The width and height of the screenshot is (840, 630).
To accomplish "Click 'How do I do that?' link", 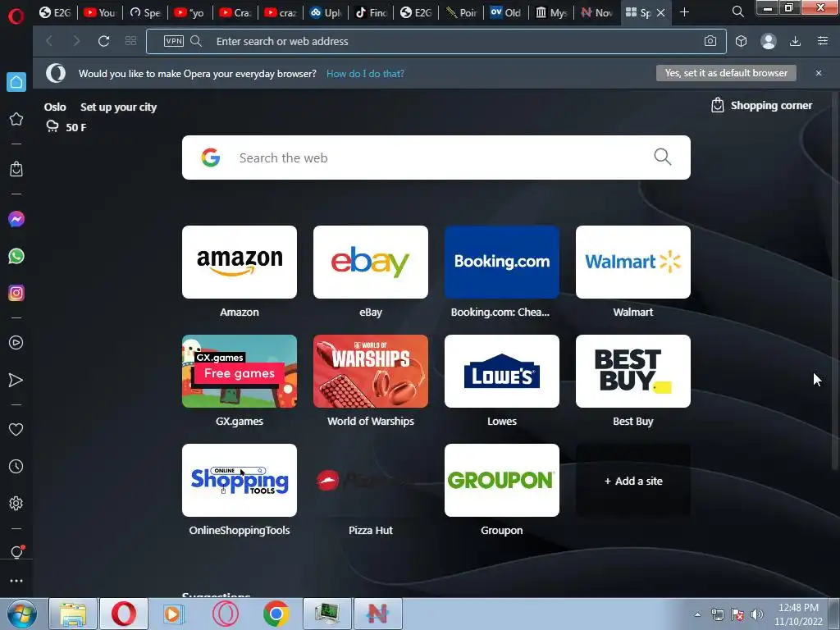I will (x=365, y=73).
